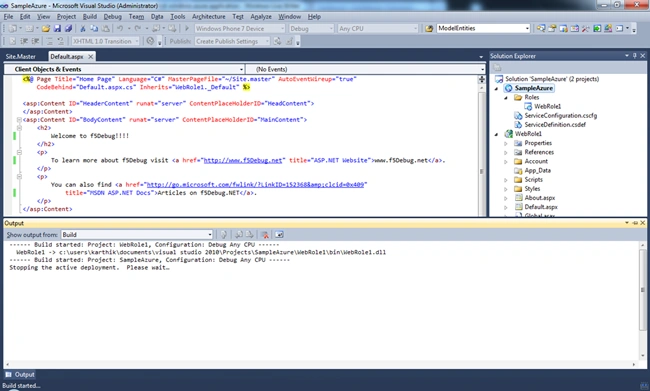Open the Toolbox toolbar icon
Image resolution: width=650 pixels, height=391 pixels.
click(x=586, y=29)
